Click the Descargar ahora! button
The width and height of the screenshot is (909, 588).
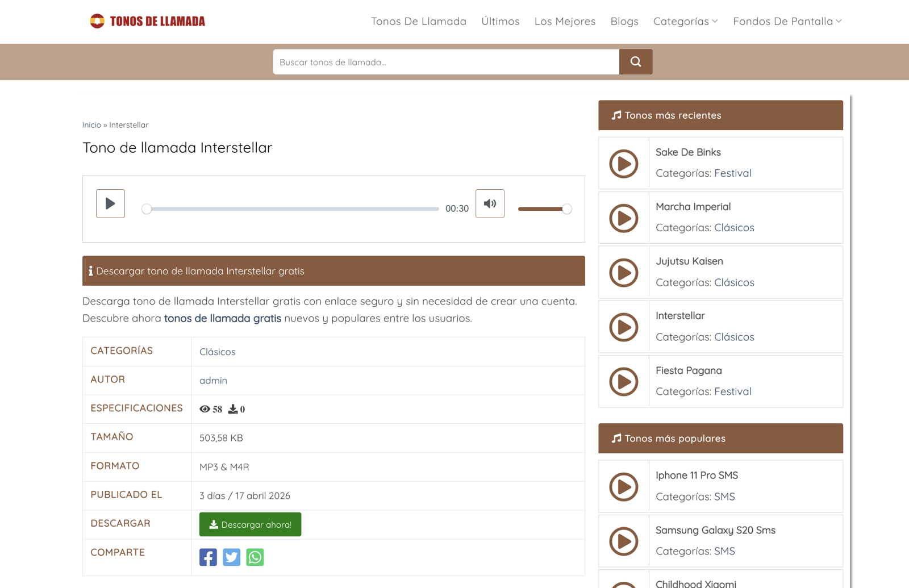250,524
